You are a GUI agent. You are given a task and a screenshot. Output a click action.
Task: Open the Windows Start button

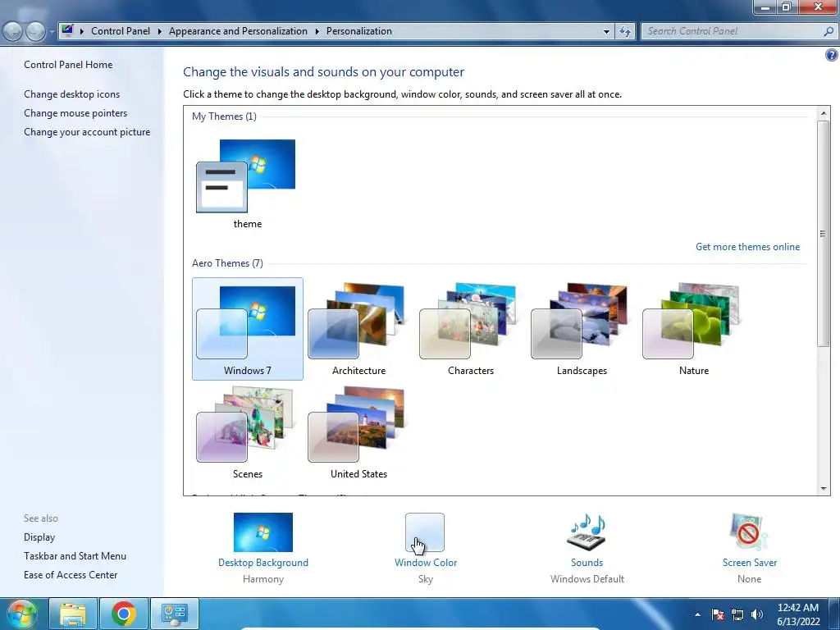pos(21,614)
